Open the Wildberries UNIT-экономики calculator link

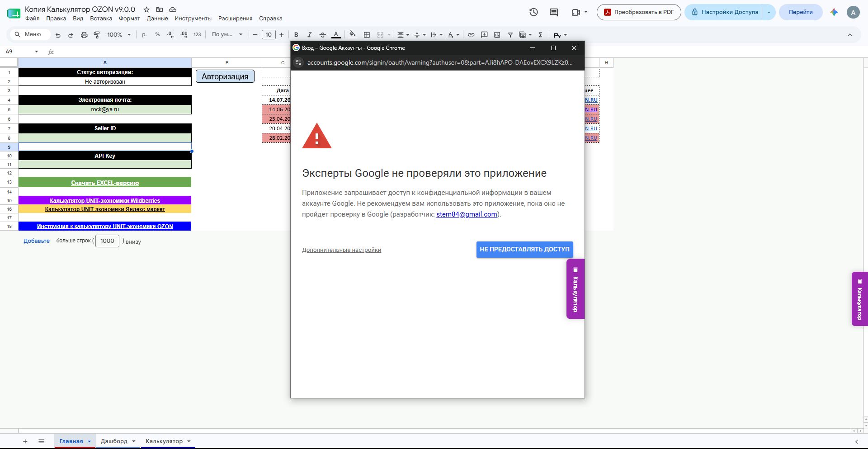(x=105, y=200)
